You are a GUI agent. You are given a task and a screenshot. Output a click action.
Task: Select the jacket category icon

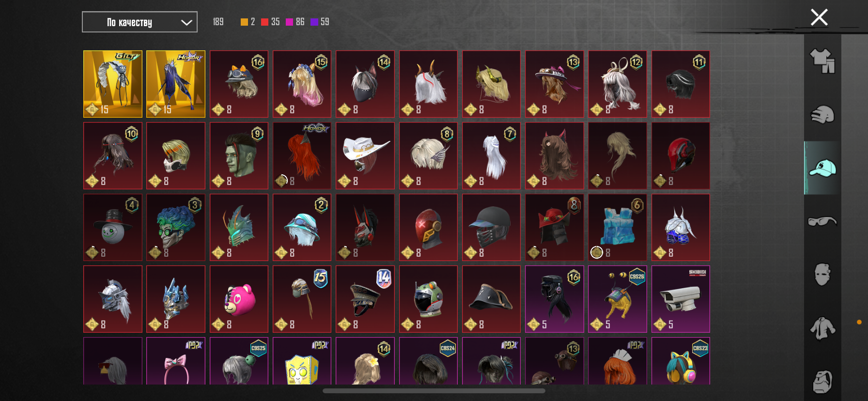coord(822,328)
